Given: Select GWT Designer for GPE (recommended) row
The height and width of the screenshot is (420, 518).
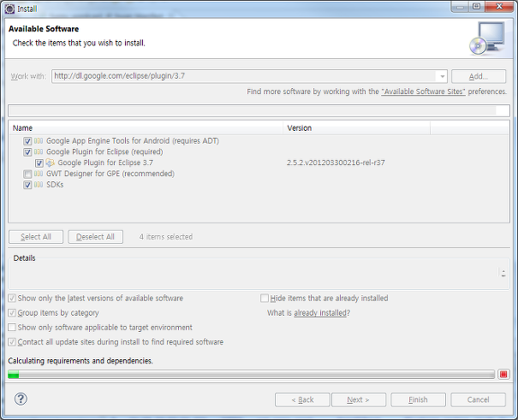Looking at the screenshot, I should point(110,174).
